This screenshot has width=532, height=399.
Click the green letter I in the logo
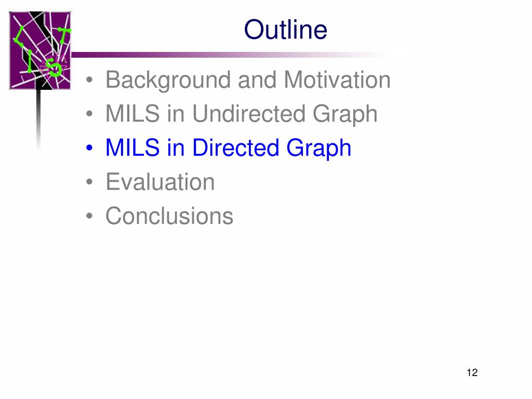[x=31, y=61]
